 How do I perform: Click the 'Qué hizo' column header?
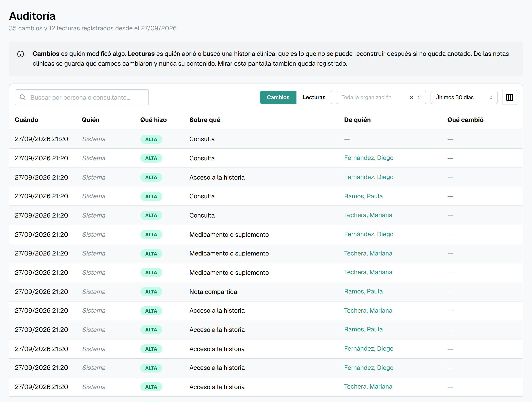coord(153,120)
